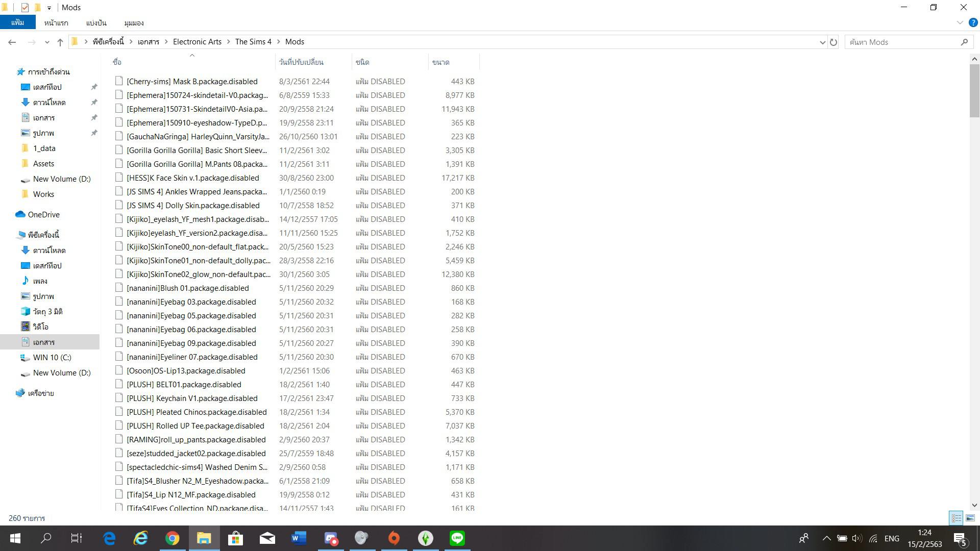Open Google Chrome from taskbar

(x=172, y=538)
